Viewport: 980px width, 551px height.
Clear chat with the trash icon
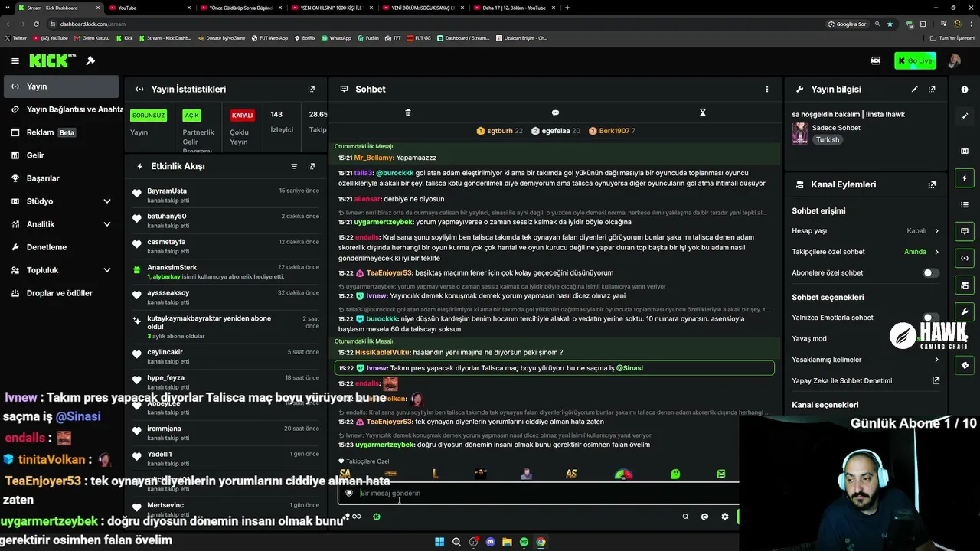point(408,112)
